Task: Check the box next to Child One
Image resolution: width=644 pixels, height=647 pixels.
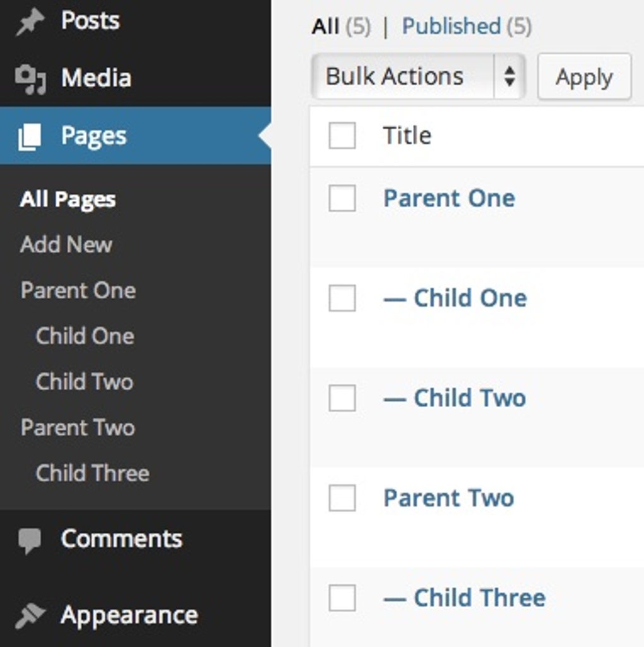Action: [x=341, y=297]
